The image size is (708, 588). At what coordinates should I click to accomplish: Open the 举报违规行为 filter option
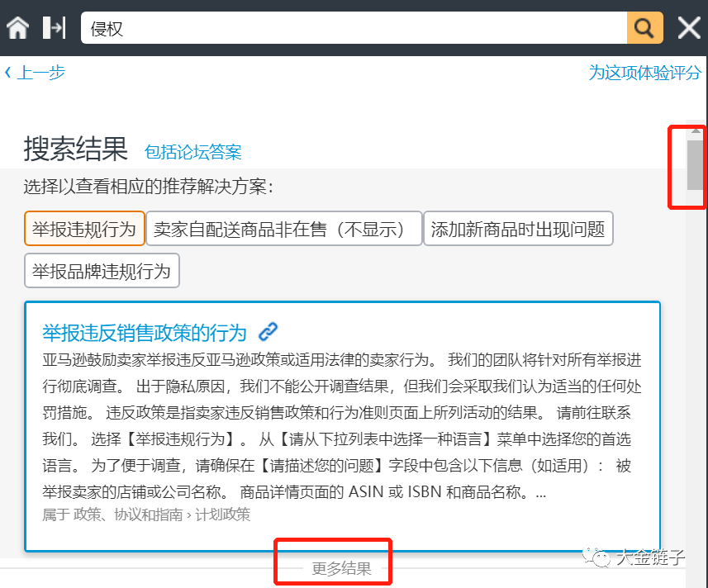(84, 228)
